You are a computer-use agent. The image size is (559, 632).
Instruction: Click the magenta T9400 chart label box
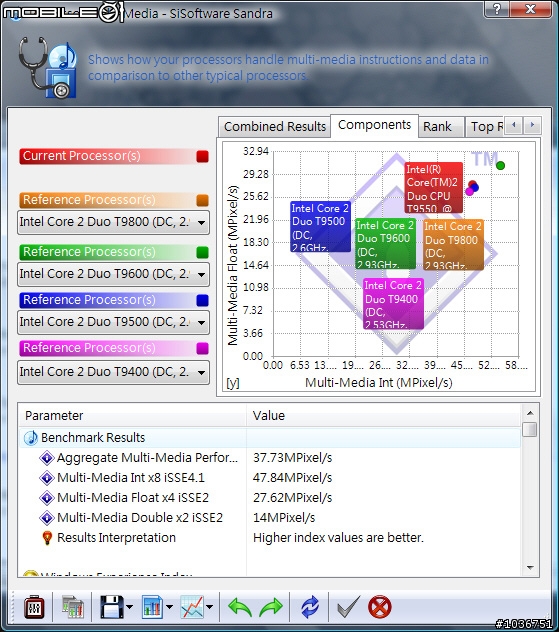[393, 304]
